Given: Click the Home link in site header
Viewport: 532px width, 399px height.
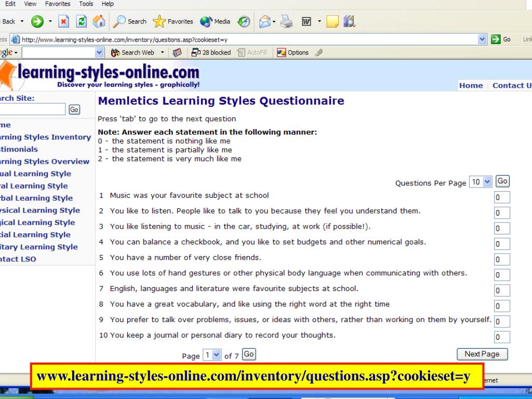Looking at the screenshot, I should 471,86.
